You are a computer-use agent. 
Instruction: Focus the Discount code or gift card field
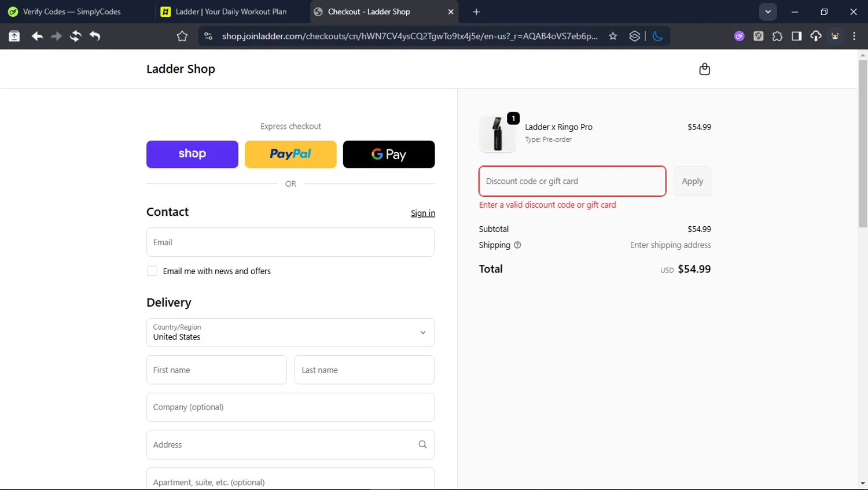572,181
